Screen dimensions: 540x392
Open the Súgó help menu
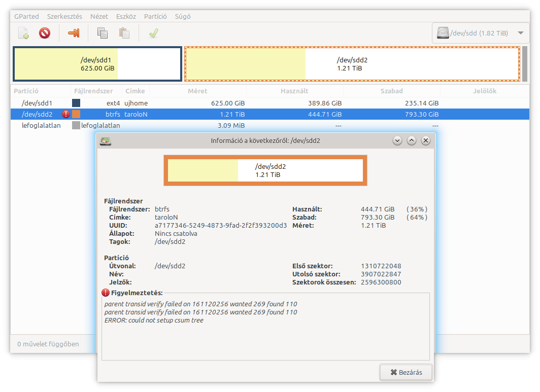pos(183,16)
